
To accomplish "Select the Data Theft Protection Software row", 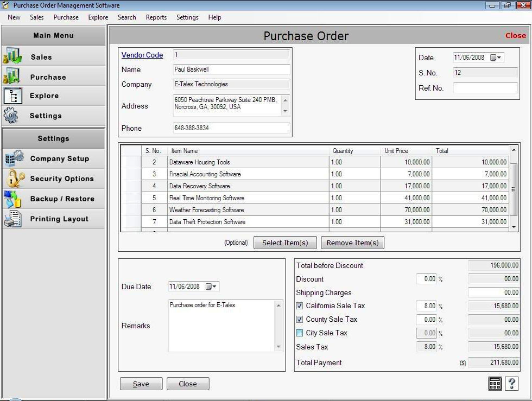I will tap(314, 221).
